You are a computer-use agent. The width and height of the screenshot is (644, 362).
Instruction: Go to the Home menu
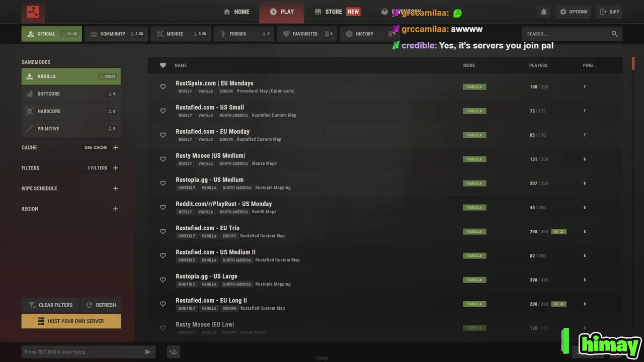pyautogui.click(x=236, y=12)
